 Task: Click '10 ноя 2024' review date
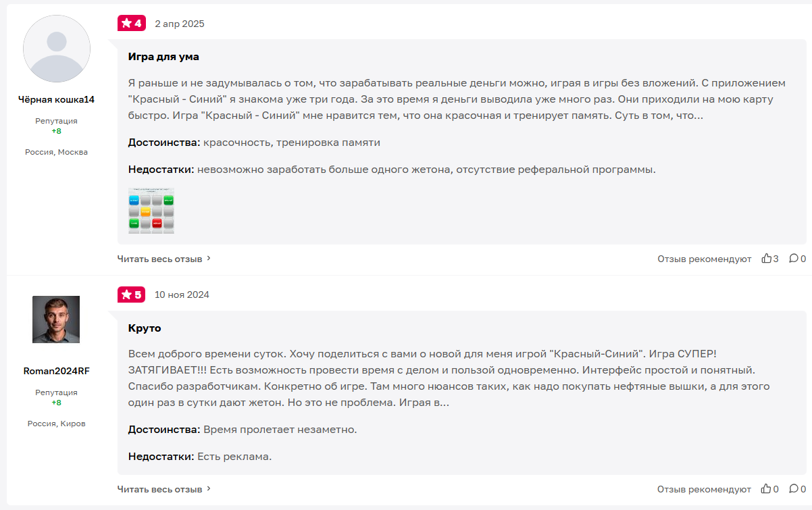(x=182, y=295)
